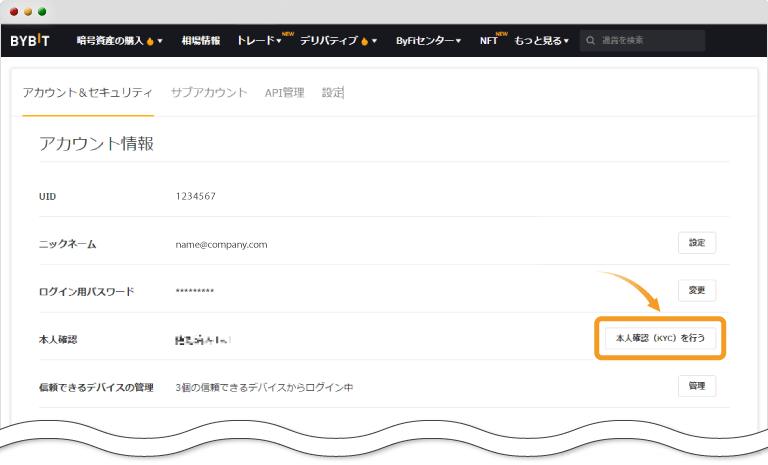Open the API管理 tab
Viewport: 768px width, 465px height.
[285, 93]
